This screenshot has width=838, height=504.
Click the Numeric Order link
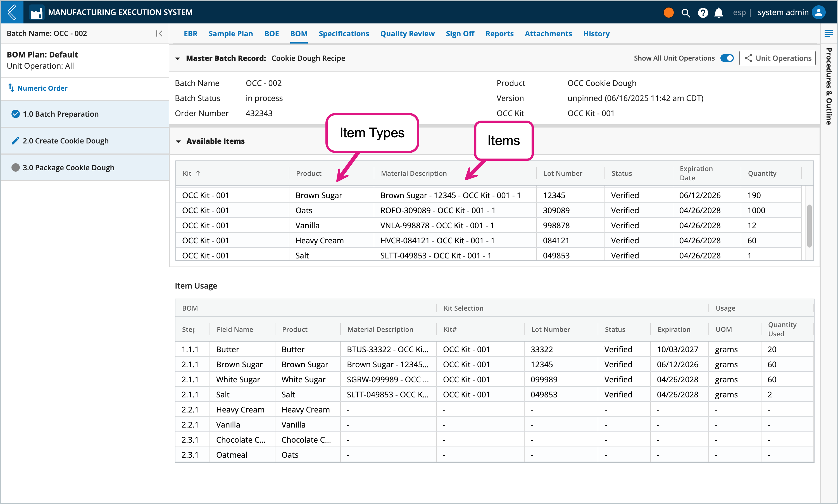(x=42, y=88)
